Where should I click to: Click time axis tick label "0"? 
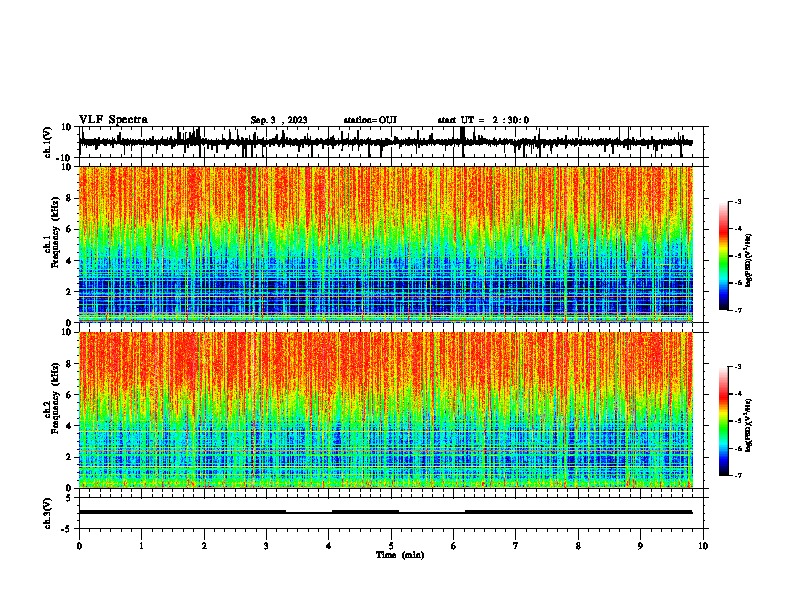79,545
